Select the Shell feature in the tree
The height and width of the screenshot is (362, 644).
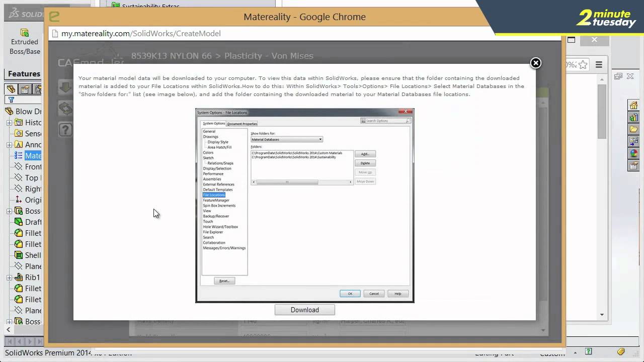point(28,255)
